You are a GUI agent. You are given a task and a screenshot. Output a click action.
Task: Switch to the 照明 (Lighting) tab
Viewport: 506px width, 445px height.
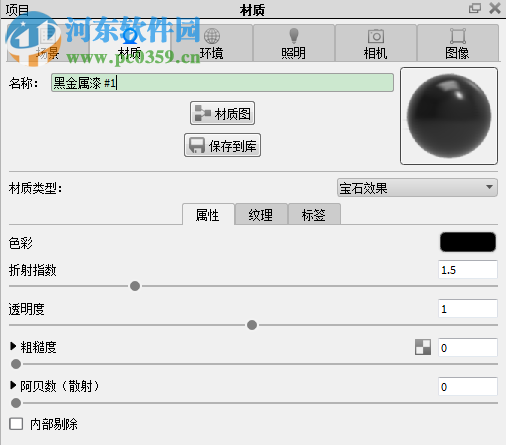[x=294, y=43]
